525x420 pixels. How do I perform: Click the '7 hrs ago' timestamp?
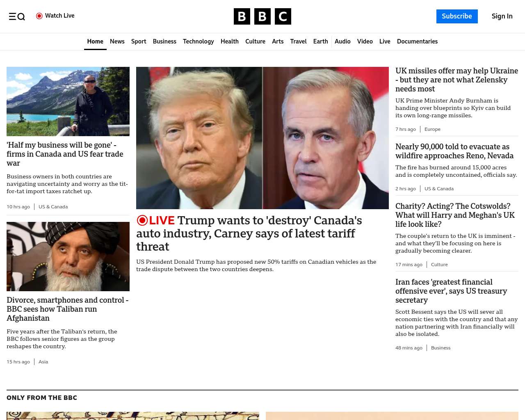point(406,129)
